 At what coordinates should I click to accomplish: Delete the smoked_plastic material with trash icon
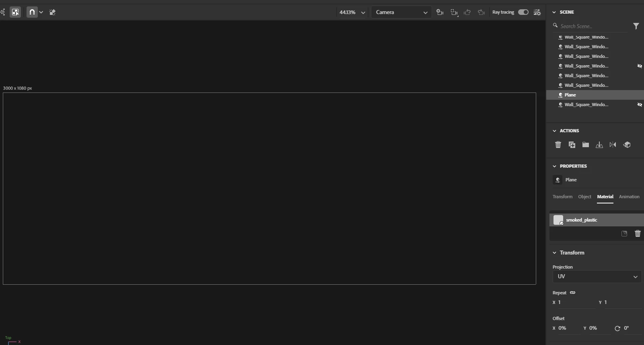(638, 234)
